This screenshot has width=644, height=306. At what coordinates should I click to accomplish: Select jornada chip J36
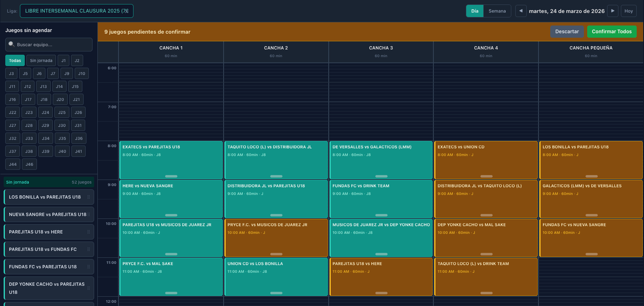79,138
